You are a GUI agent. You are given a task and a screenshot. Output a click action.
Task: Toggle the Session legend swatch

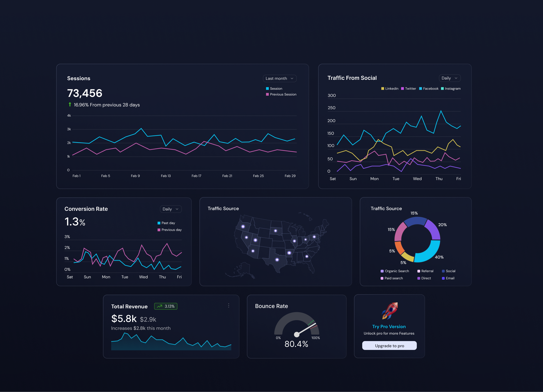pos(267,89)
